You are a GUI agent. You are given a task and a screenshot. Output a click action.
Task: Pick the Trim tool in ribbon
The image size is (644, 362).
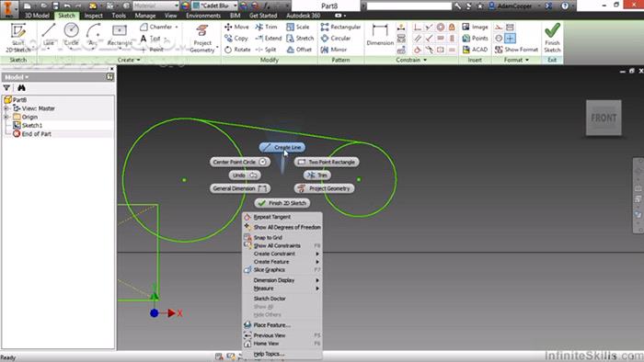[266, 27]
